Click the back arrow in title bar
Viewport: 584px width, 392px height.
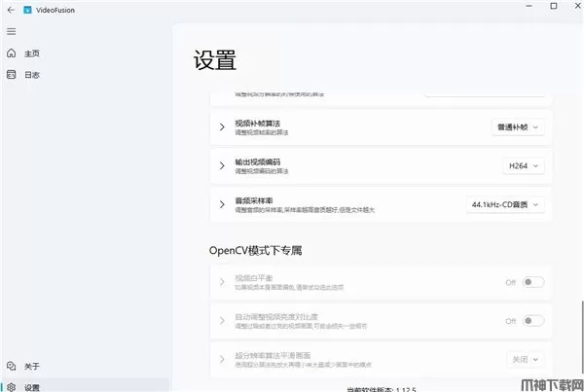[x=11, y=11]
